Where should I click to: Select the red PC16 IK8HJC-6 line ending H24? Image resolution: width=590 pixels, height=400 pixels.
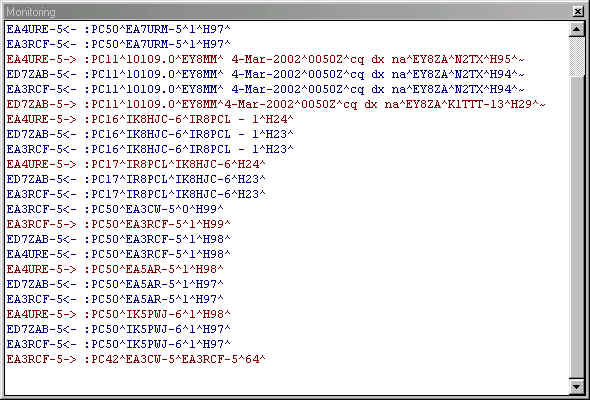[150, 119]
